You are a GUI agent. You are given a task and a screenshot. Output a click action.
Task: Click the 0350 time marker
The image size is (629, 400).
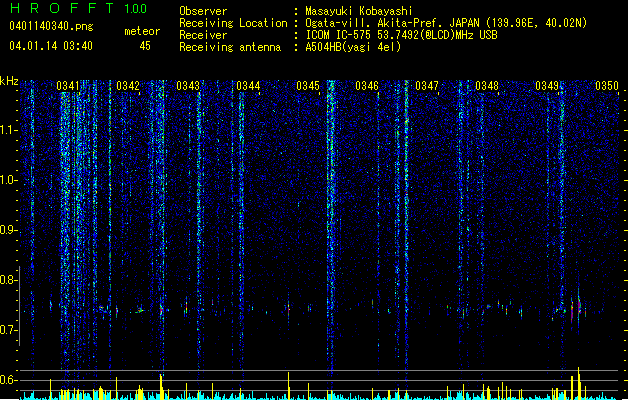(607, 86)
